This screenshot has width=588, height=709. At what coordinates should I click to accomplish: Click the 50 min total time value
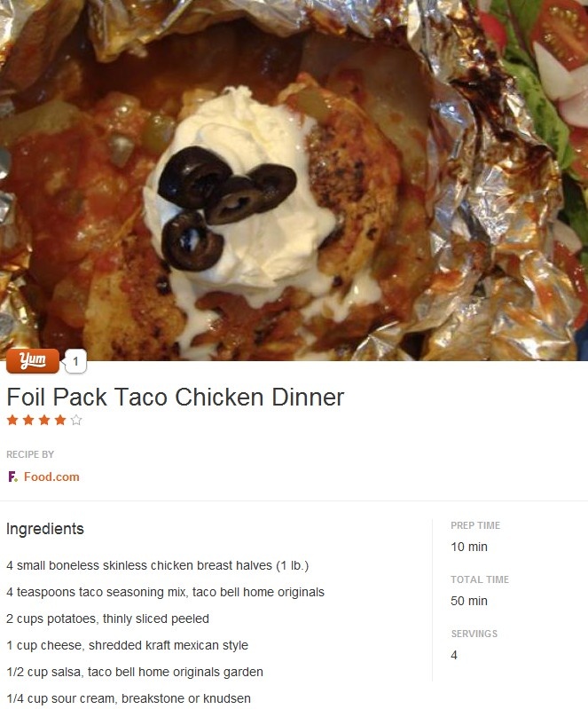[469, 601]
